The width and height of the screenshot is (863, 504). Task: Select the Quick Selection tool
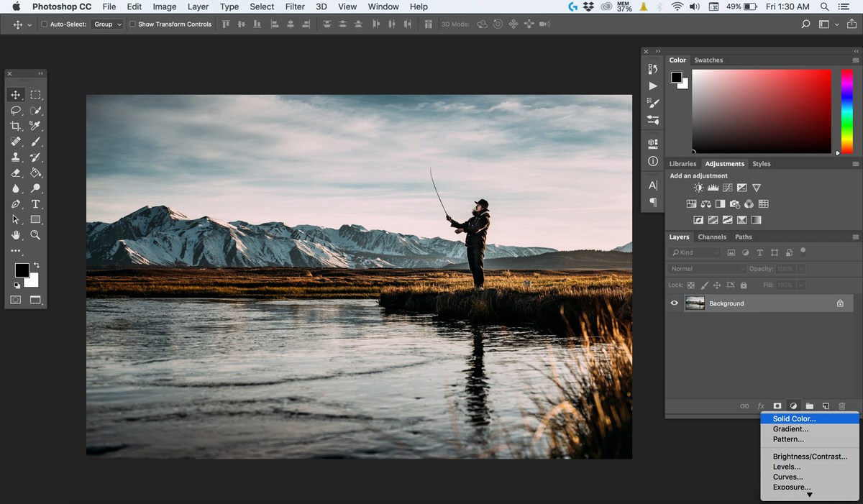click(35, 111)
